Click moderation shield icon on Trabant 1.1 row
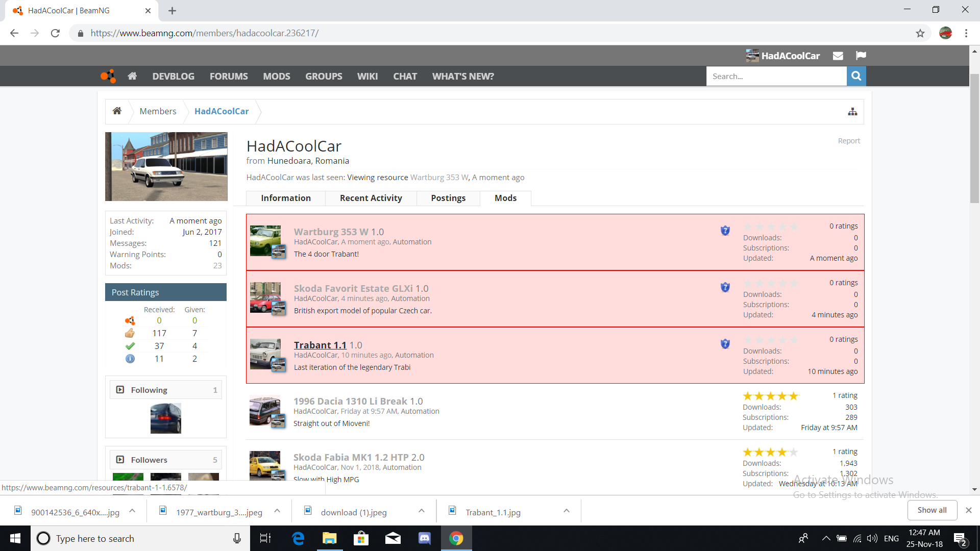980x551 pixels. pos(725,344)
